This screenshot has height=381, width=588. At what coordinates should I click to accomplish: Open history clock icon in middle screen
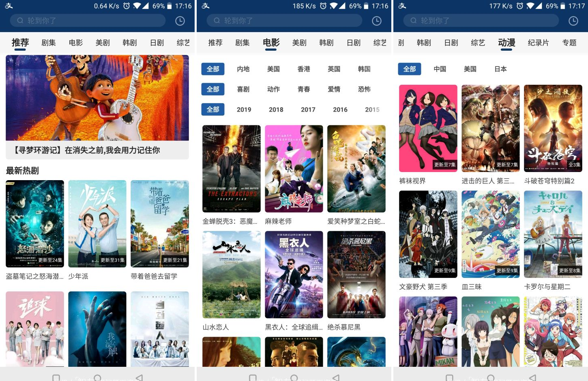(x=377, y=21)
